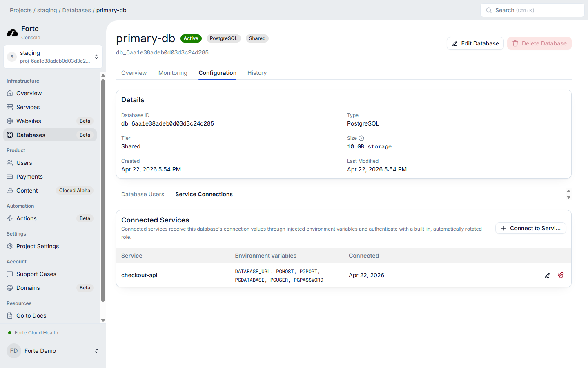Click the Databases icon in sidebar
Screen dimensions: 588x368
(10, 135)
